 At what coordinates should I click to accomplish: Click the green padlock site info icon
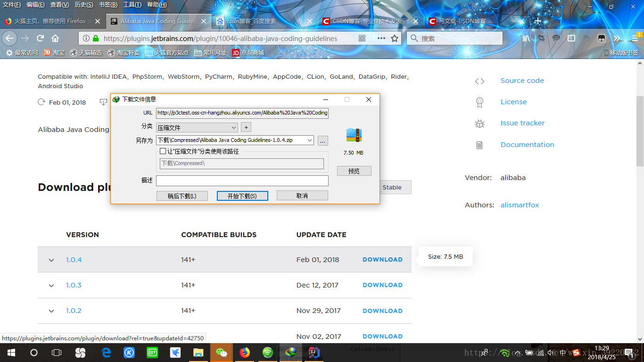96,38
